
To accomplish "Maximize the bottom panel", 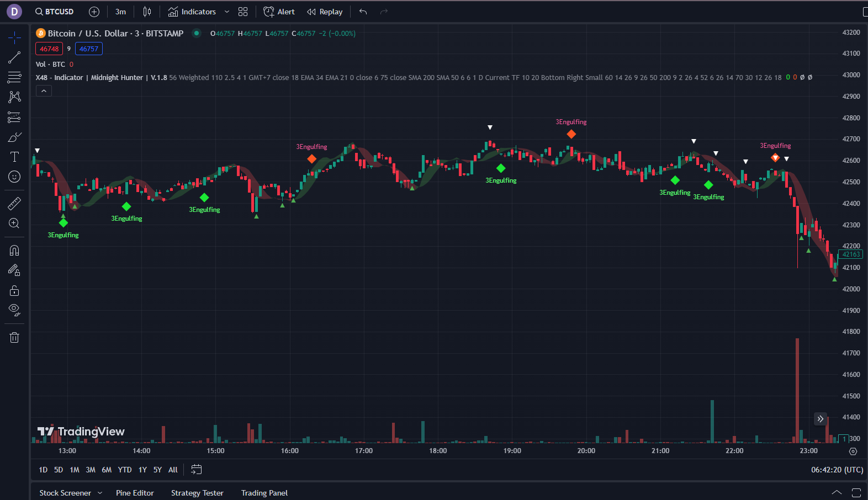I will (x=856, y=492).
